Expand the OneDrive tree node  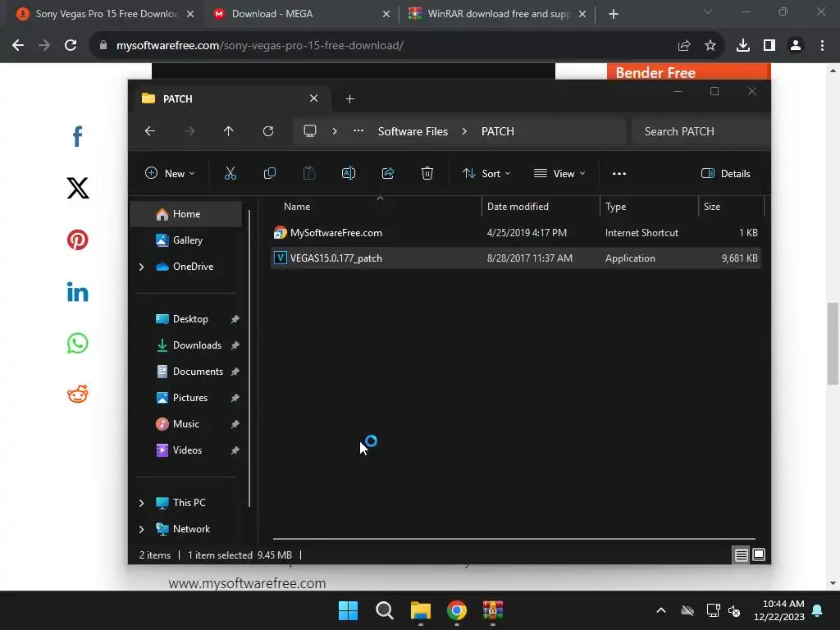(x=141, y=267)
